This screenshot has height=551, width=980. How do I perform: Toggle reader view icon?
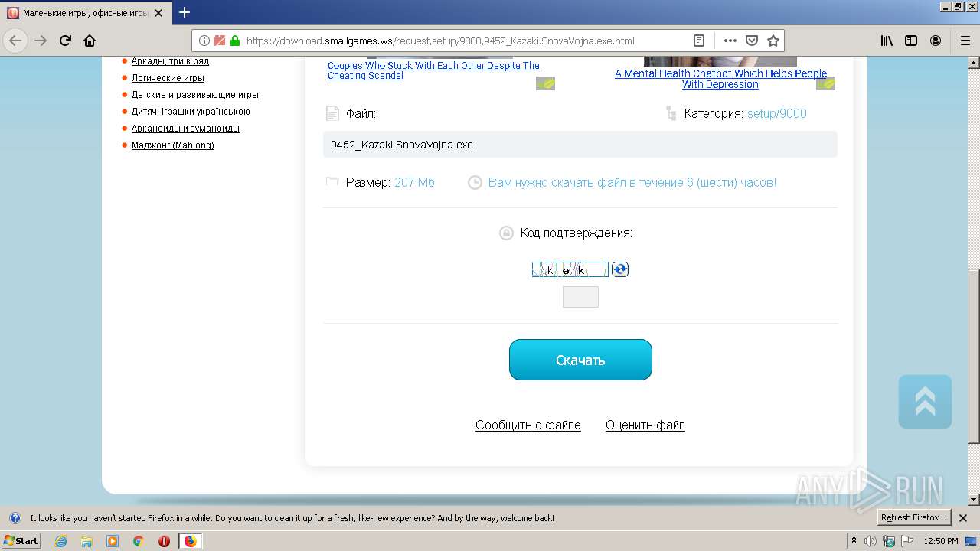699,41
